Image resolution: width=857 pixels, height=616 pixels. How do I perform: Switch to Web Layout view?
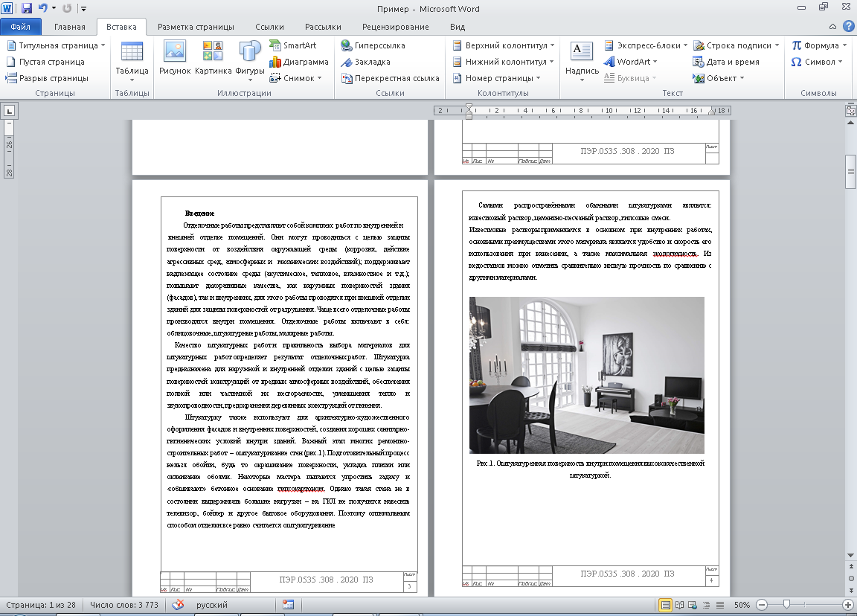coord(693,605)
